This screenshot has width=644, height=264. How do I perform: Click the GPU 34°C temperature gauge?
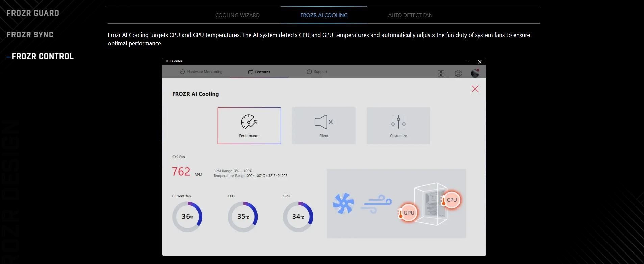coord(298,217)
